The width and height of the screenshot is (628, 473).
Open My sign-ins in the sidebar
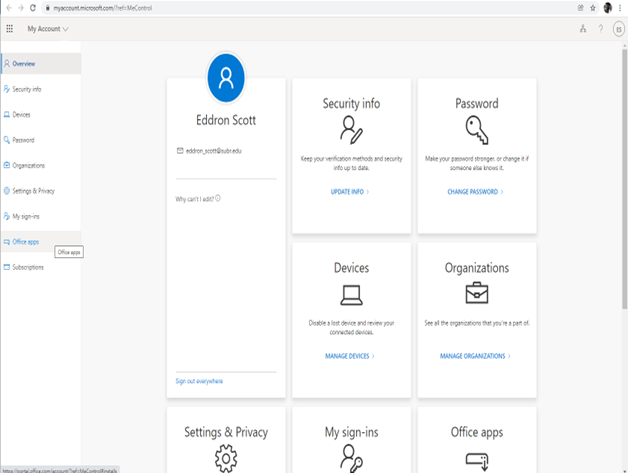point(41,216)
